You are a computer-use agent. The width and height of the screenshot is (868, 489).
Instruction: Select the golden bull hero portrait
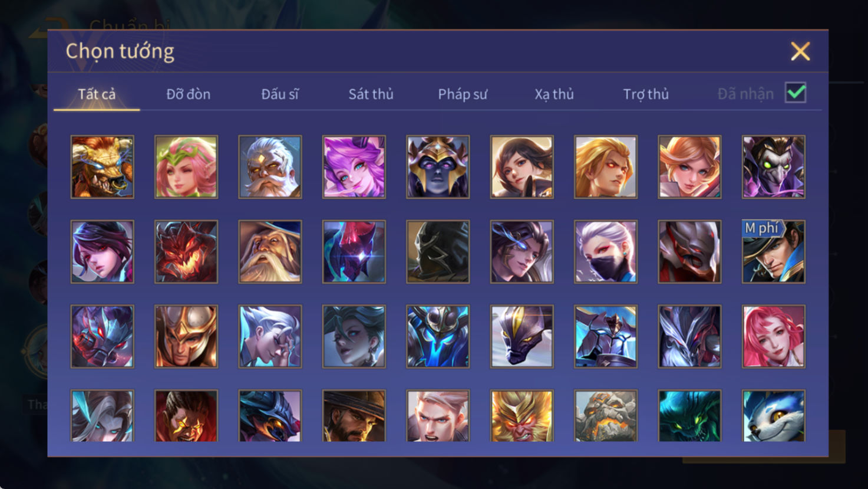(102, 167)
